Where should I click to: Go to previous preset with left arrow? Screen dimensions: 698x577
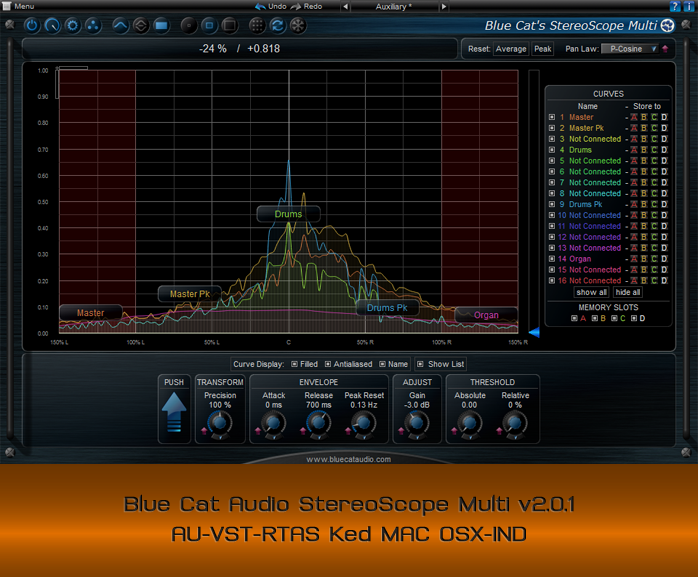point(345,7)
